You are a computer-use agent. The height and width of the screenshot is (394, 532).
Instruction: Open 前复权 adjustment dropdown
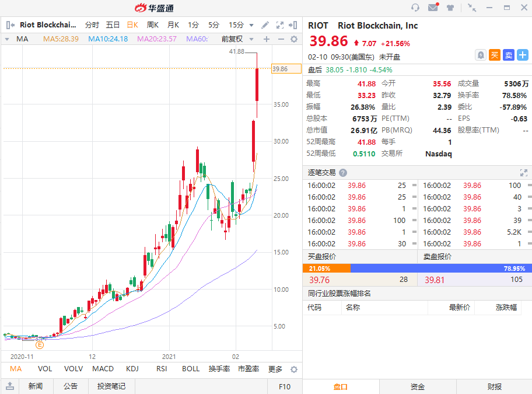(251, 39)
